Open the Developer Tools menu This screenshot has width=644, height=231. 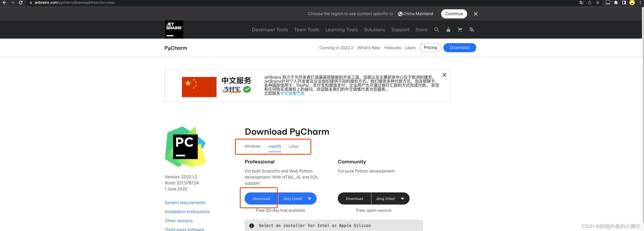pos(270,30)
